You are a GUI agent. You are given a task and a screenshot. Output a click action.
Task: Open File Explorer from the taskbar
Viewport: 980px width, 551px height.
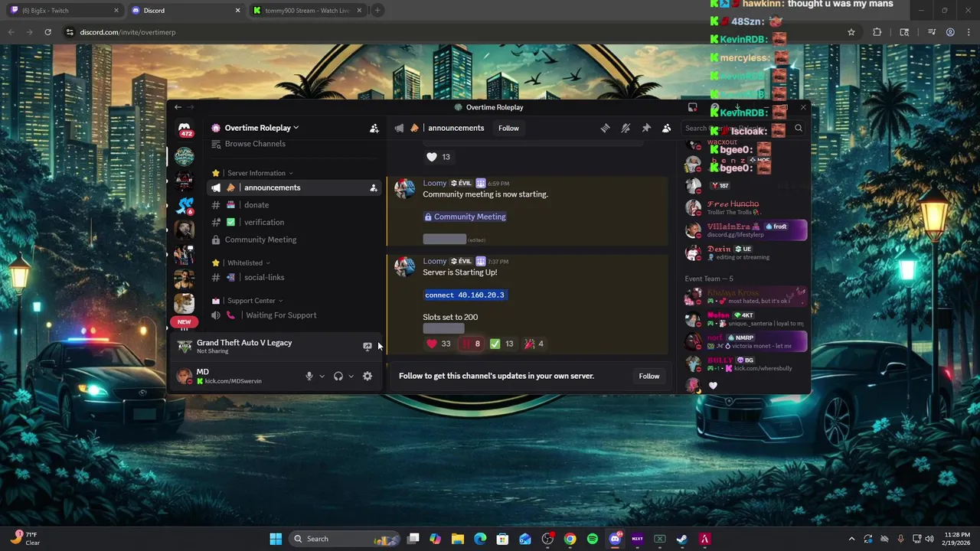(x=458, y=539)
